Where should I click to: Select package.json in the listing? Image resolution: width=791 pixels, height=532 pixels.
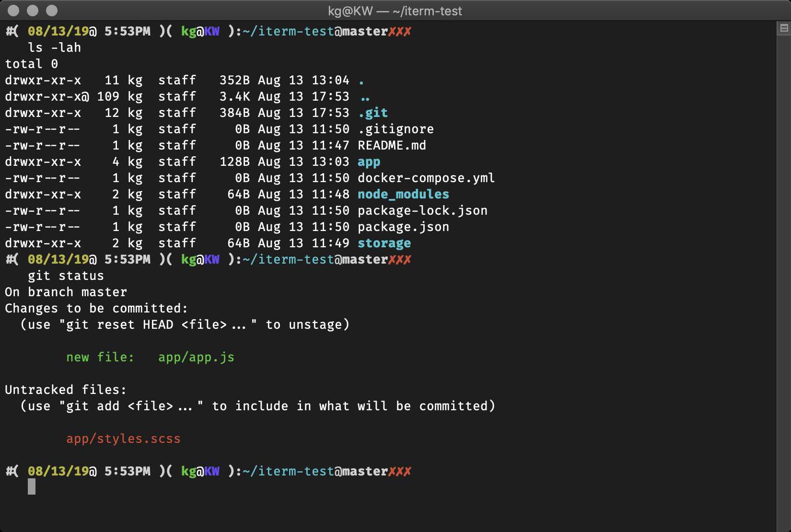coord(403,227)
